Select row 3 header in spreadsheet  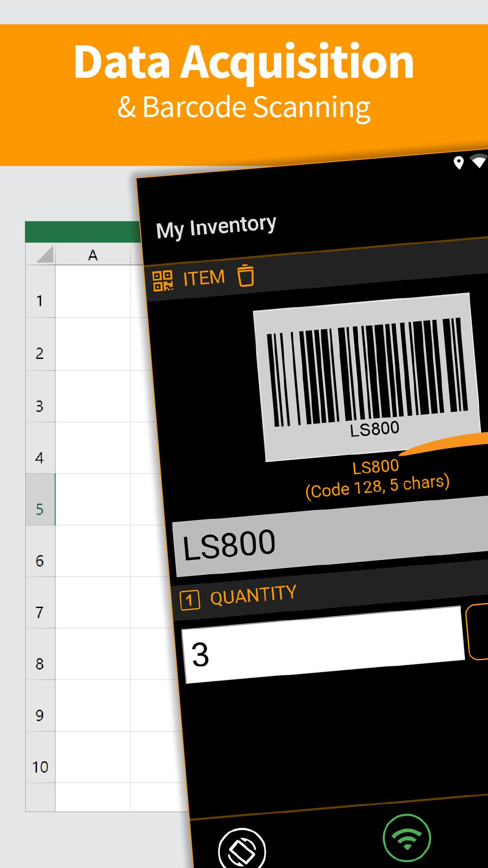click(40, 396)
